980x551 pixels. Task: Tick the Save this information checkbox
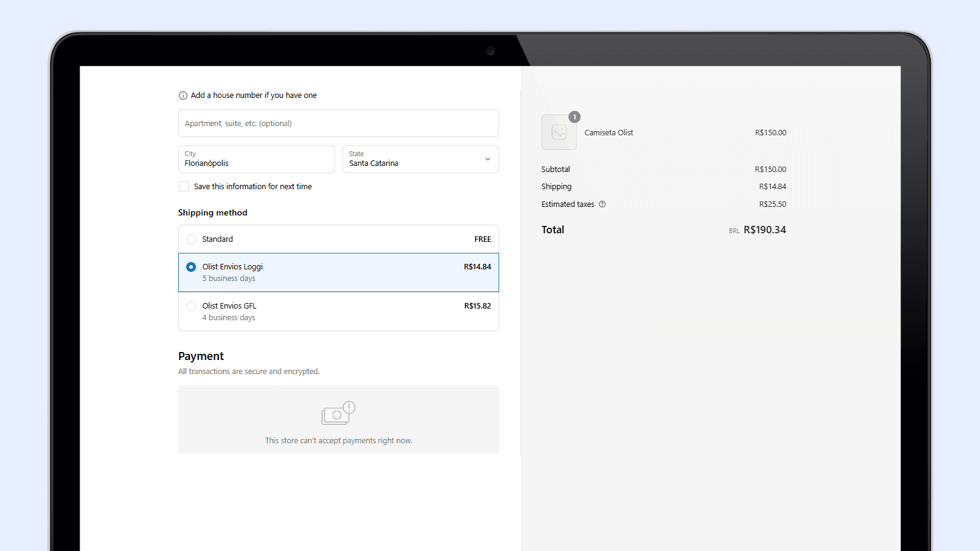[184, 187]
